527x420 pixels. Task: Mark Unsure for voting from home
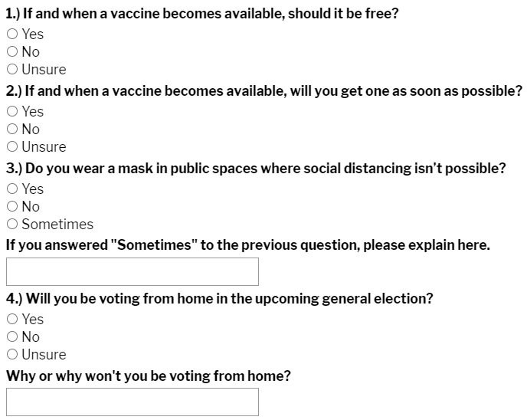click(12, 355)
